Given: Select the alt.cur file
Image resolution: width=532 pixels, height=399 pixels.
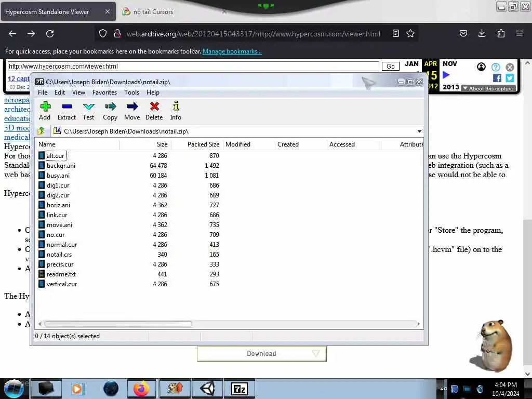Looking at the screenshot, I should [x=55, y=156].
